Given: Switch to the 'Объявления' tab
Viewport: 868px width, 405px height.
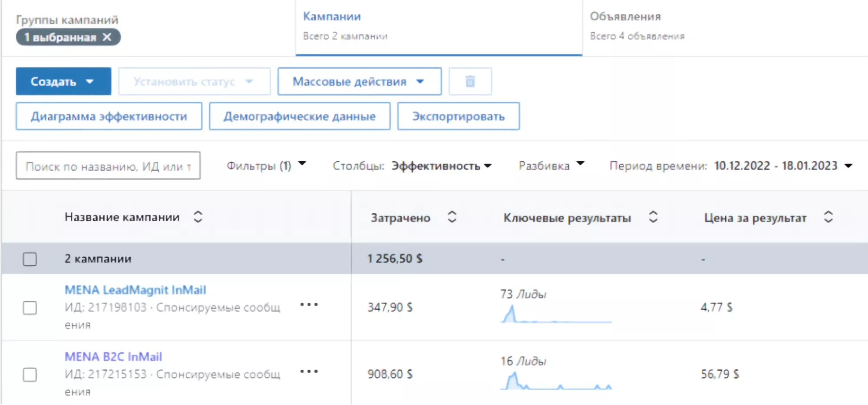Looking at the screenshot, I should click(x=625, y=17).
